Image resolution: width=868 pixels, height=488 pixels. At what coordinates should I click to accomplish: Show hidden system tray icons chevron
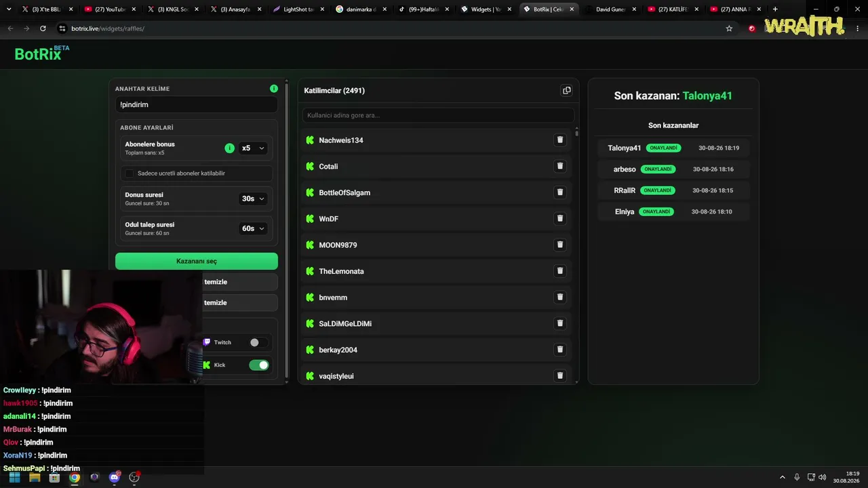tap(782, 477)
